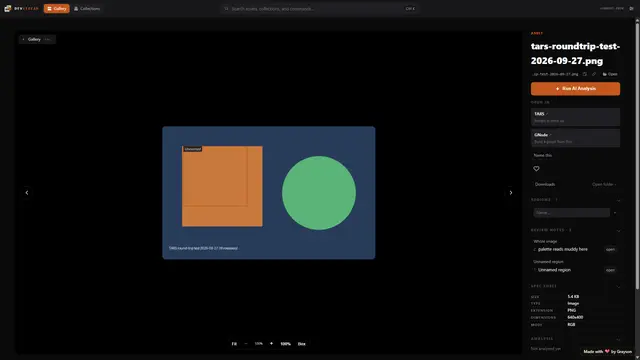The image size is (640, 360).
Task: Click the dimensions value 640x400
Action: (x=575, y=317)
